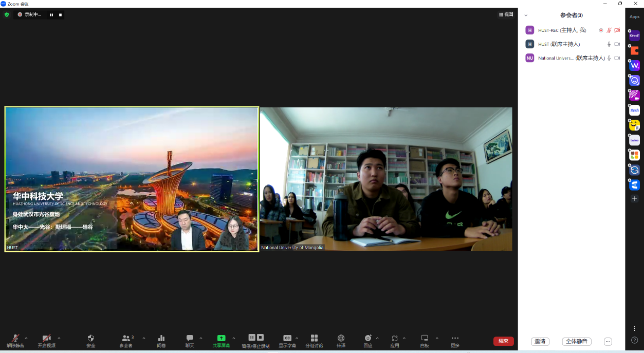
Task: Select the National University of Mongolia video tile
Action: [386, 179]
